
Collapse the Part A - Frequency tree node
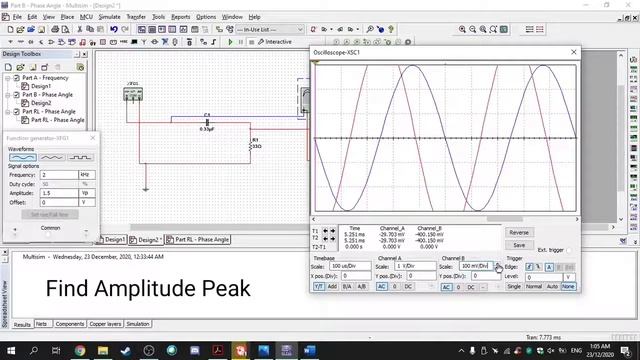pos(7,78)
